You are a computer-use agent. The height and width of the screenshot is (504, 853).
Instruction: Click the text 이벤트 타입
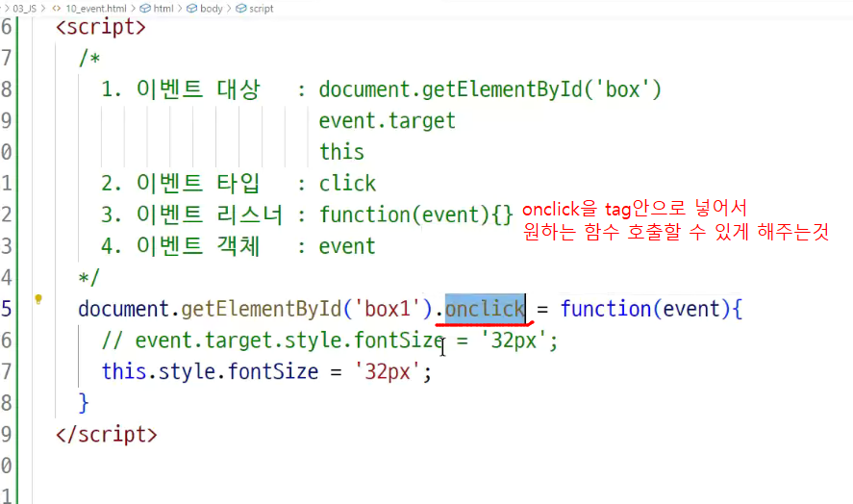[198, 184]
